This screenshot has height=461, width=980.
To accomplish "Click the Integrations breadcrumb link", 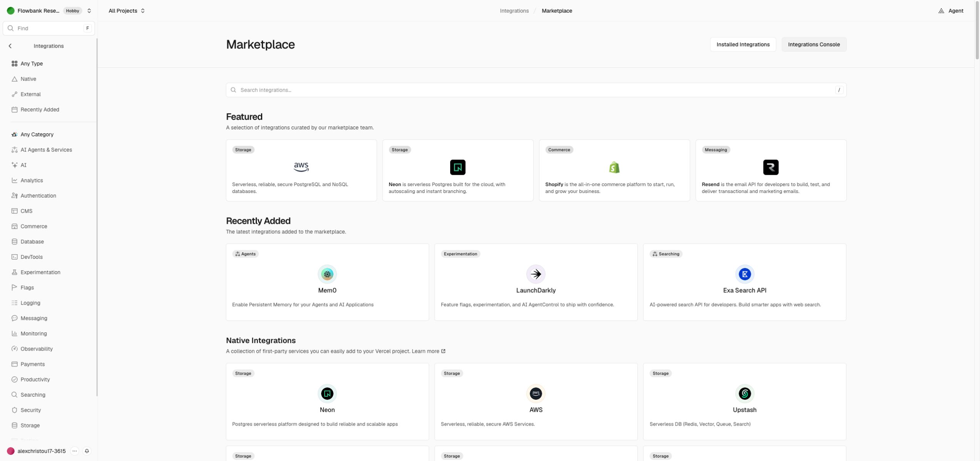I will click(514, 11).
